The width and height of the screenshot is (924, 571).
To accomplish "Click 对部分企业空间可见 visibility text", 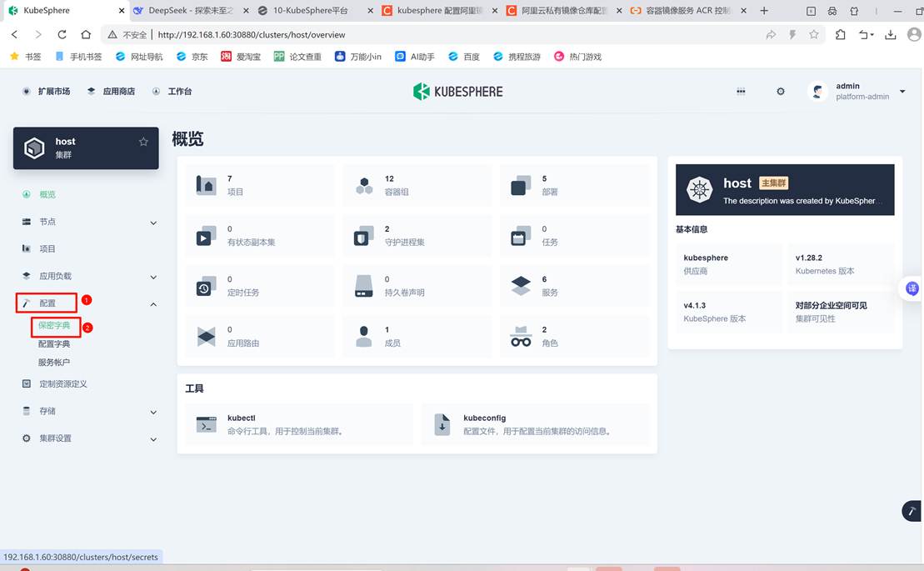I will click(x=831, y=305).
